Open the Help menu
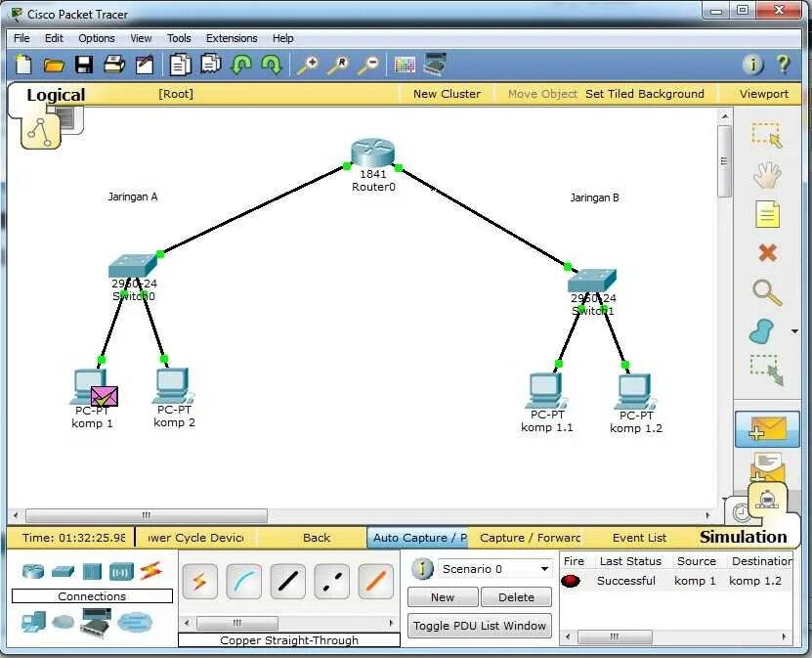 [282, 38]
